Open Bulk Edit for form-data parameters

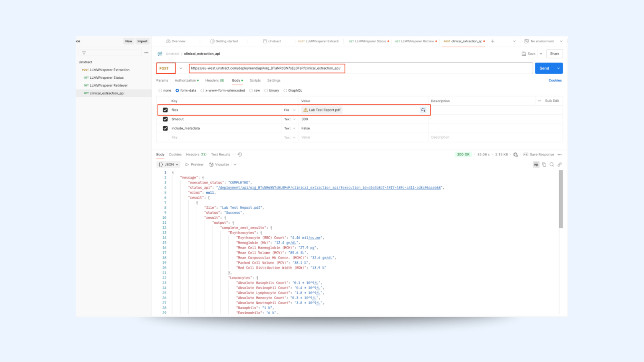pos(551,101)
